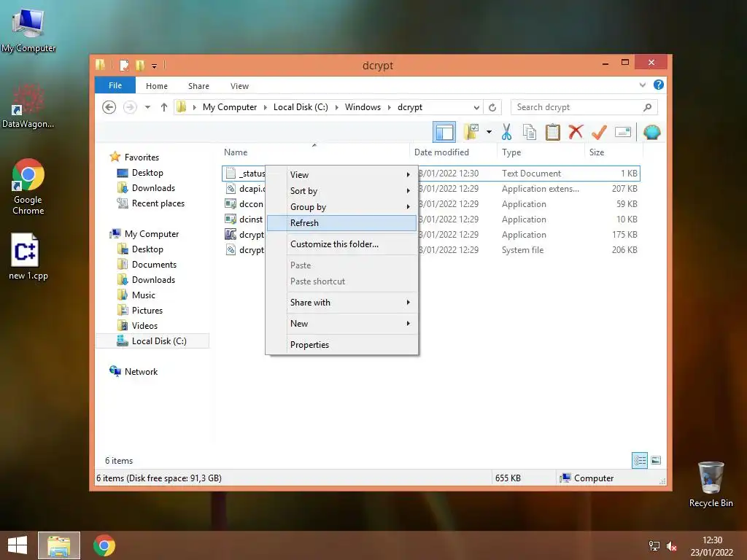Click the Cut scissors toolbar icon

tap(506, 132)
